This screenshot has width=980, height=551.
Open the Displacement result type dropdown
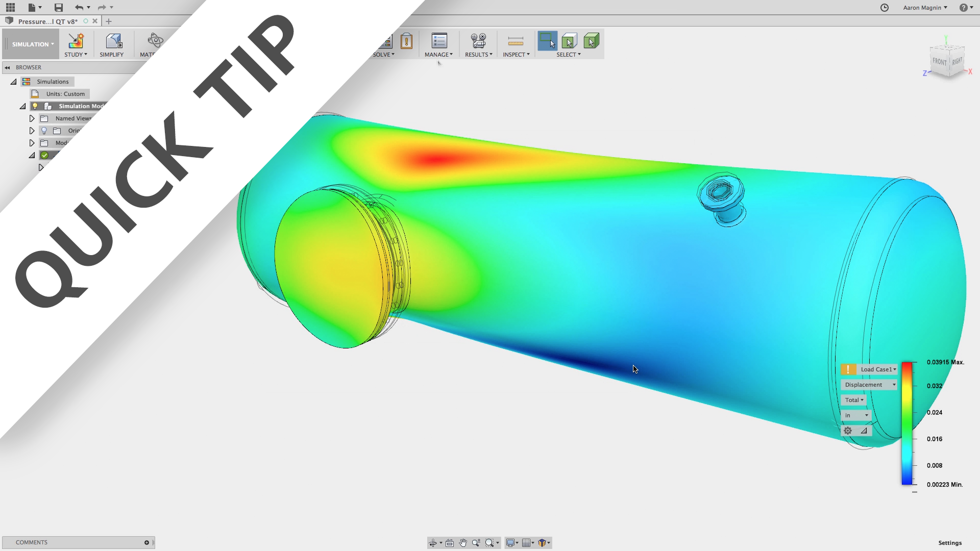click(869, 385)
